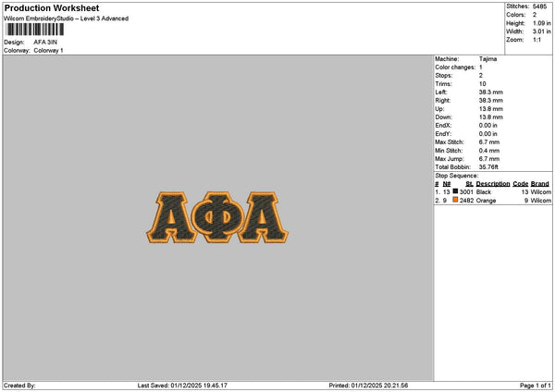Click the 'N#' column header

coord(447,184)
